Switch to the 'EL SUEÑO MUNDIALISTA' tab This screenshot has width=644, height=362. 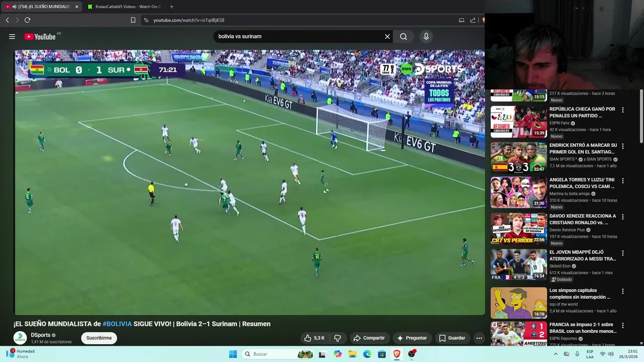pos(41,7)
